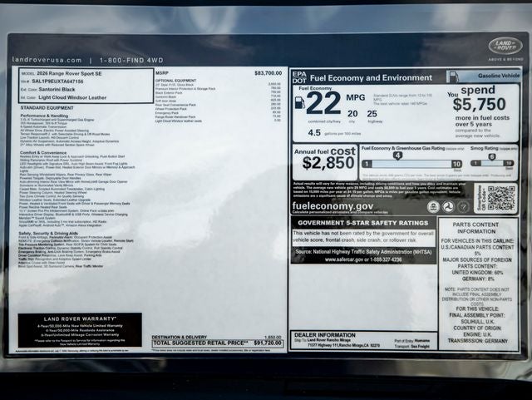Screen dimensions: 532x400
Task: Click the DEALER INFORMATION heading
Action: coord(325,335)
